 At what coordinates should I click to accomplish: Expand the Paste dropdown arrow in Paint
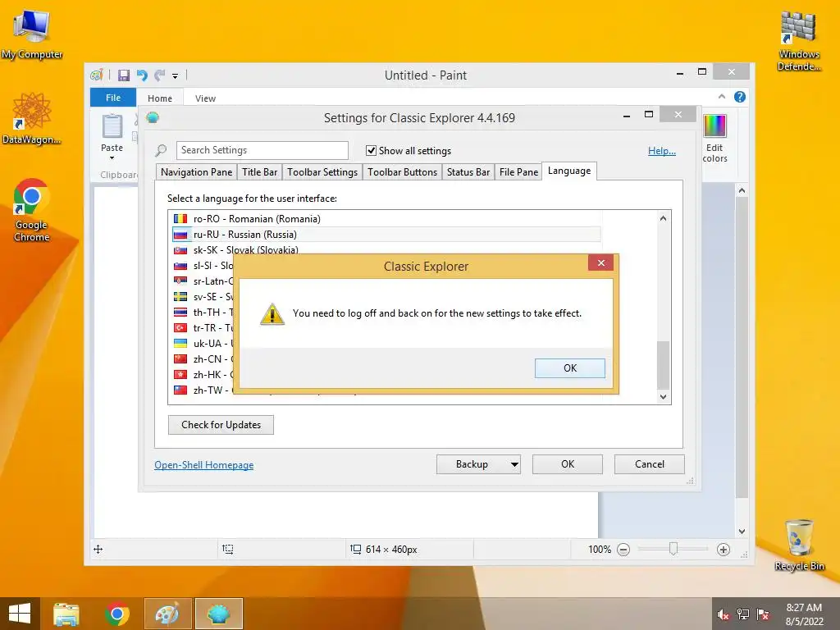[x=112, y=158]
